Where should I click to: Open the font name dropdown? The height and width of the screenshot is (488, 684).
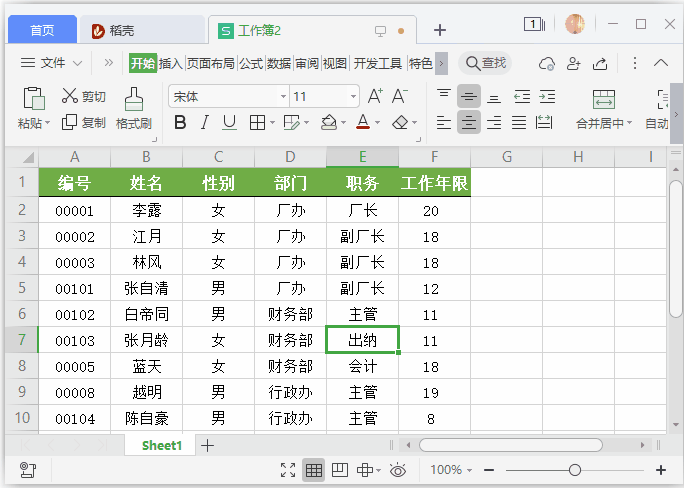coord(284,96)
